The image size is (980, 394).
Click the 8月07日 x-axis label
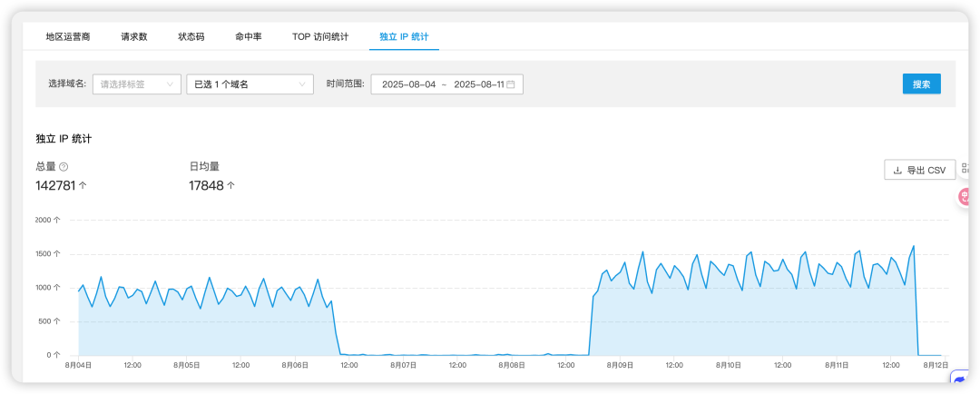404,365
